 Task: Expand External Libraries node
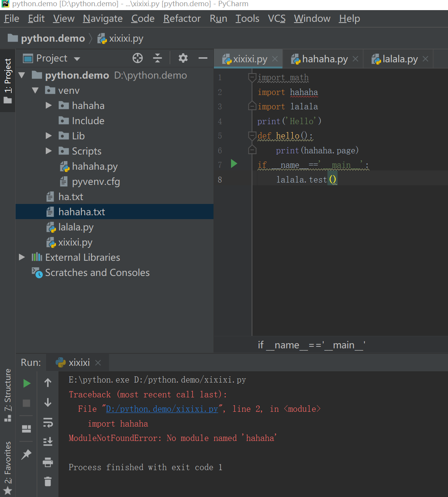tap(22, 257)
